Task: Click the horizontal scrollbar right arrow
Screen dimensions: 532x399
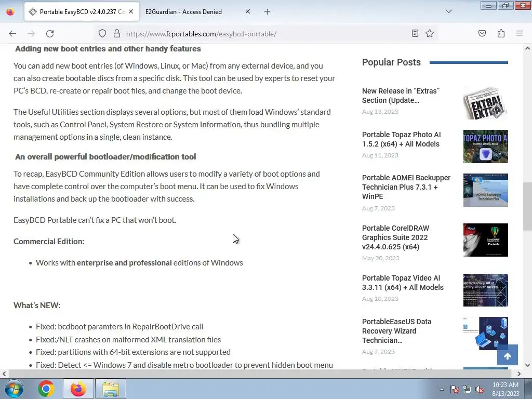Action: coord(519,374)
